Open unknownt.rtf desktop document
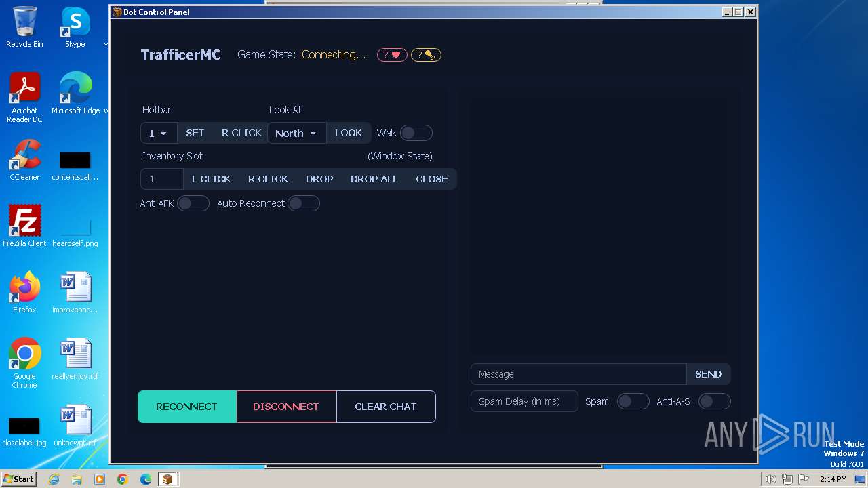 [75, 426]
